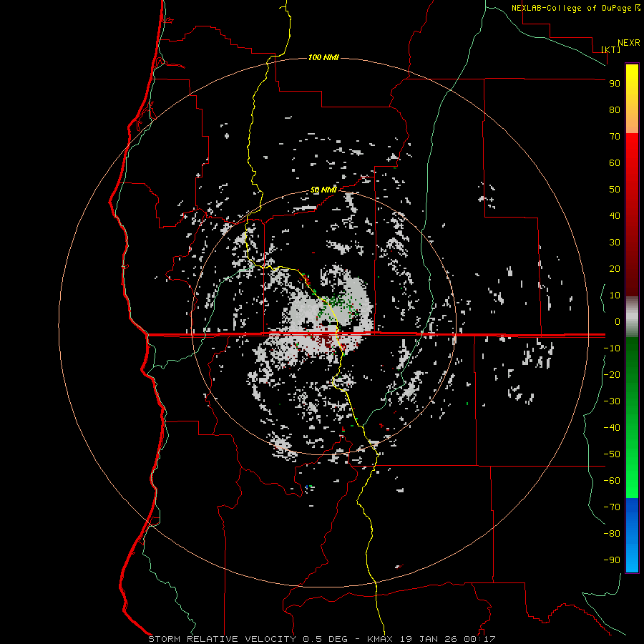
Task: Click the 80 value on the velocity scale
Action: [x=615, y=110]
